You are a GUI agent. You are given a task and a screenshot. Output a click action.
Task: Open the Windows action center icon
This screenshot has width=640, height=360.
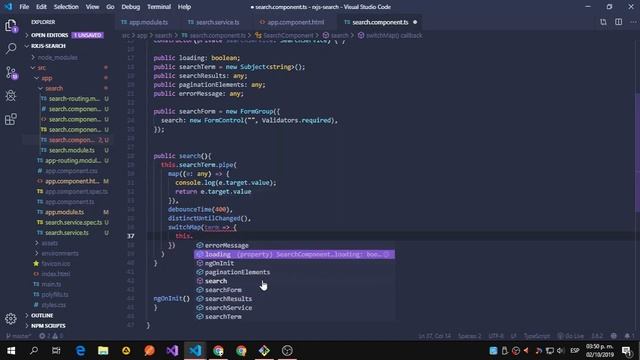(627, 351)
